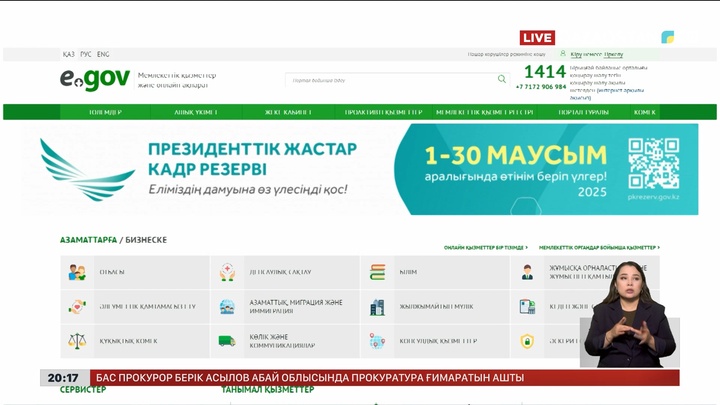Open the healthcare hands-with-cross icon
This screenshot has height=405, width=720.
point(227,272)
